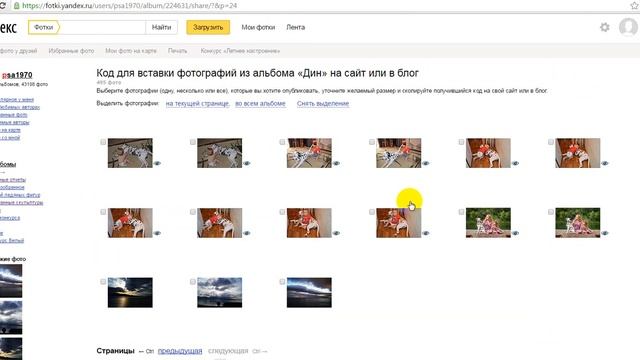
Task: Go to the предыдущая page link
Action: (x=180, y=351)
